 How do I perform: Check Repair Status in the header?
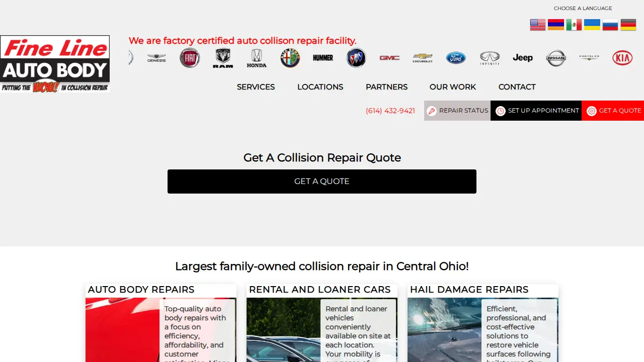click(457, 111)
